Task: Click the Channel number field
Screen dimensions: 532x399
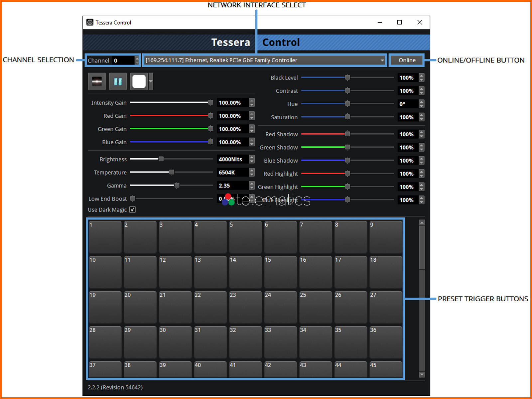Action: tap(123, 61)
